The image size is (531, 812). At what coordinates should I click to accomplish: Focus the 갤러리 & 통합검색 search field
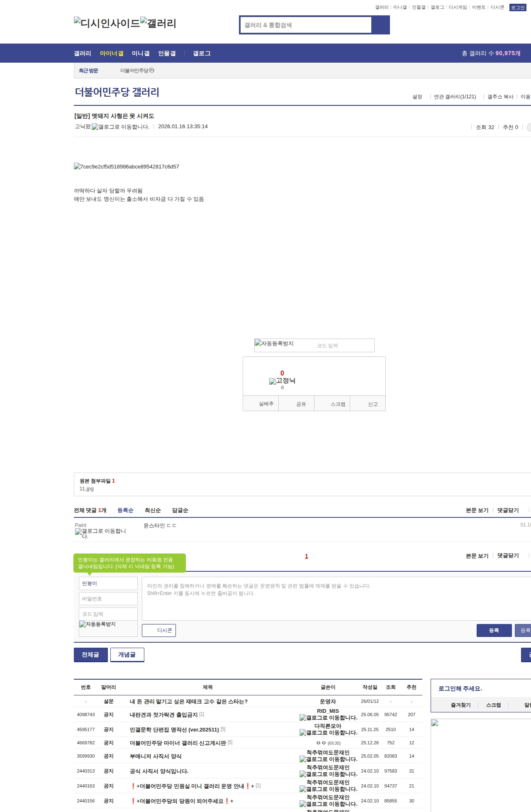[306, 25]
